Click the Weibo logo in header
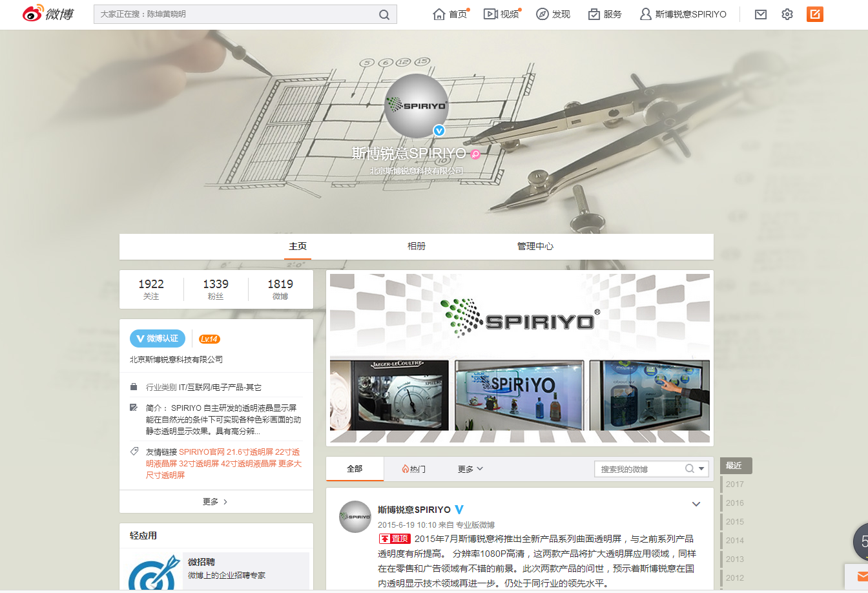This screenshot has height=593, width=868. [48, 14]
